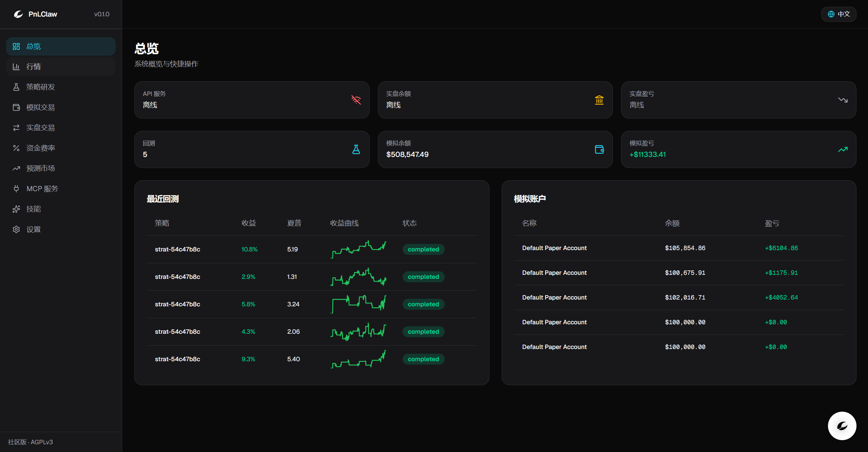Click the equity curve sparkline for 4.3% row

pyautogui.click(x=358, y=332)
